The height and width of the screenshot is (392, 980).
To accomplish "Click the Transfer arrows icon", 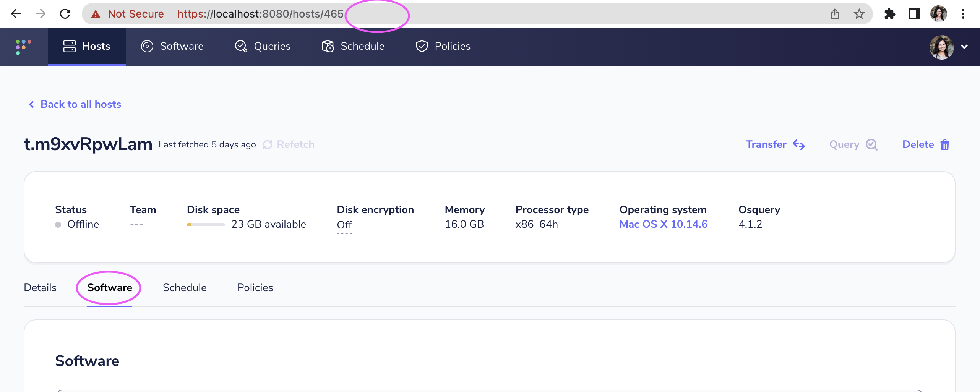I will [798, 144].
